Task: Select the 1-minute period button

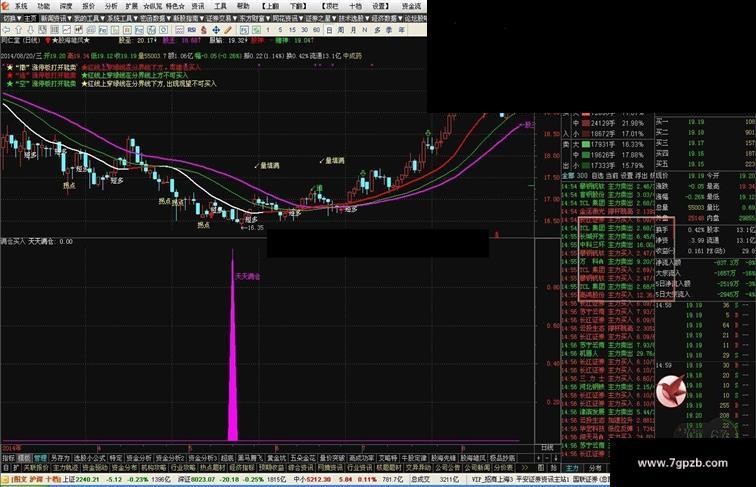Action: coord(268,30)
